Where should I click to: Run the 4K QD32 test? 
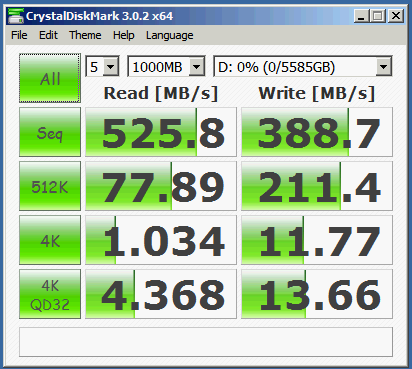(50, 294)
